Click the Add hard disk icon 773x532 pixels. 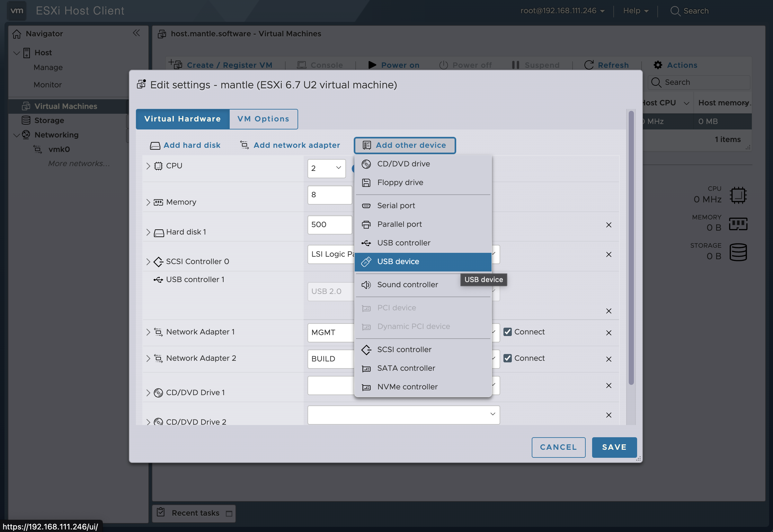click(x=155, y=146)
